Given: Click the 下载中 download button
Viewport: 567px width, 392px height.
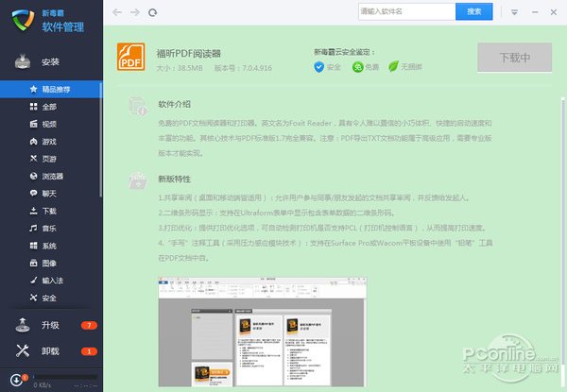Looking at the screenshot, I should [515, 58].
